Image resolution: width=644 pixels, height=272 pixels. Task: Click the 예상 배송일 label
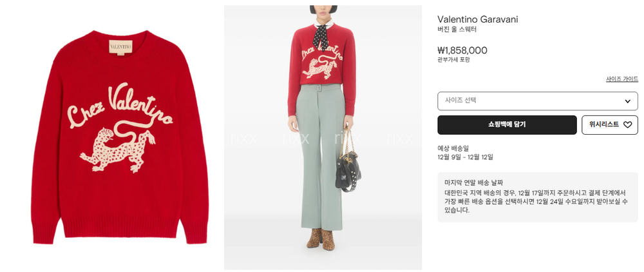point(453,148)
